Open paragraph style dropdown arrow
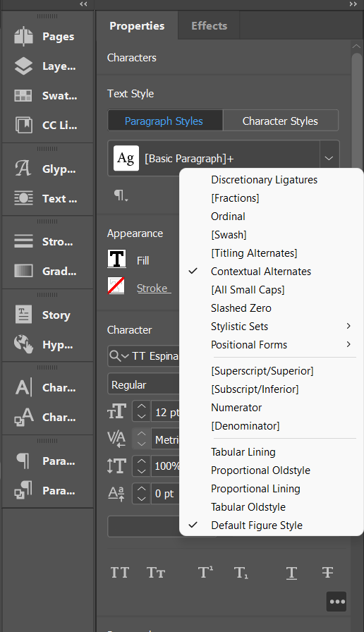Screen dimensions: 364x632 [329, 159]
